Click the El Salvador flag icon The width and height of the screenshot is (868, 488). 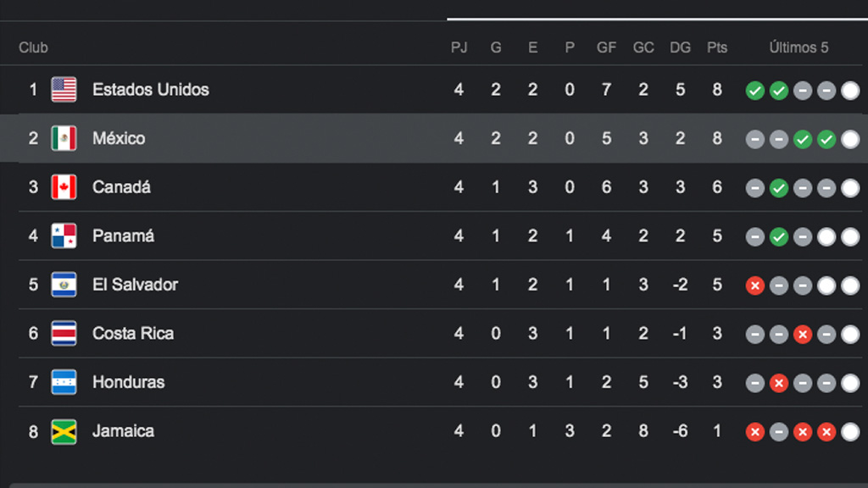(64, 285)
